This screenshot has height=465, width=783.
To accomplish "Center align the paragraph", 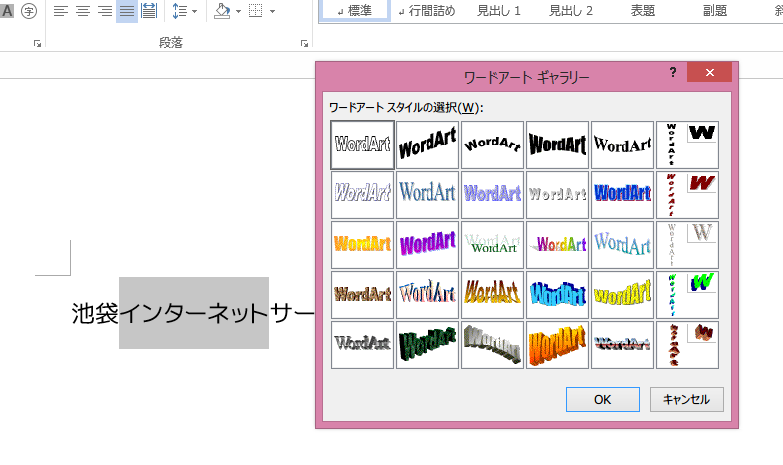I will [83, 10].
